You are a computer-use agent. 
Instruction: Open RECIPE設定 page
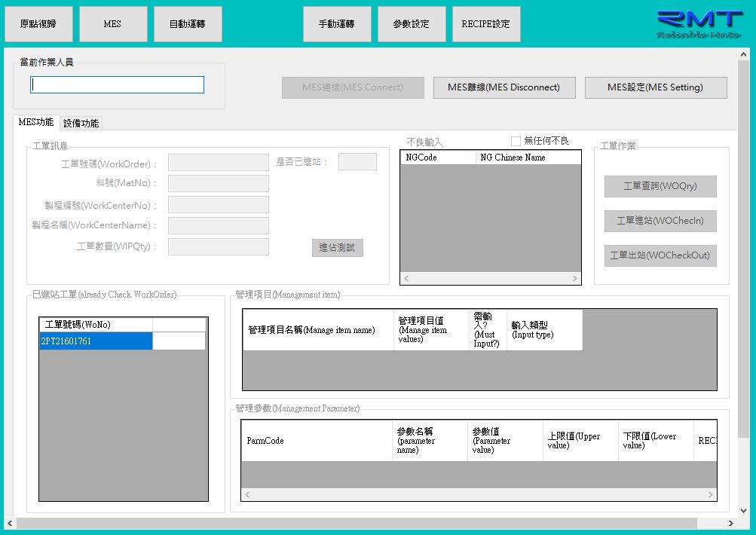486,24
